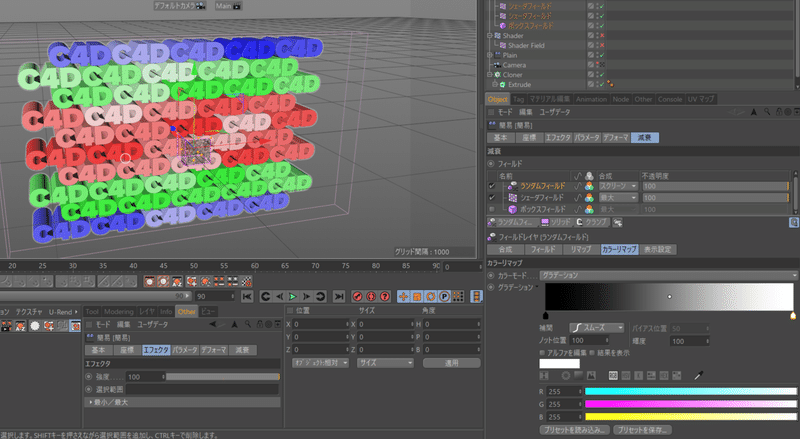Select the リマップ field layer tab
The width and height of the screenshot is (800, 439).
click(581, 249)
